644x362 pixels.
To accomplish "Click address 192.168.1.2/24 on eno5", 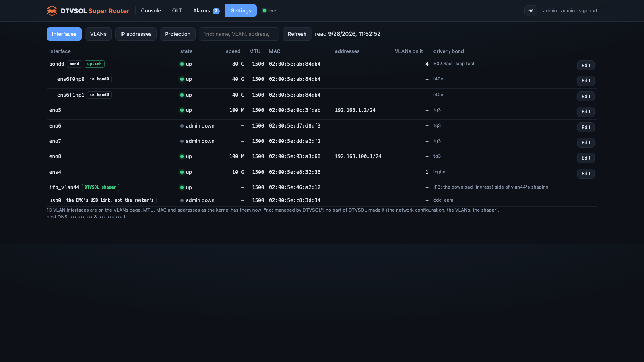I will (355, 110).
